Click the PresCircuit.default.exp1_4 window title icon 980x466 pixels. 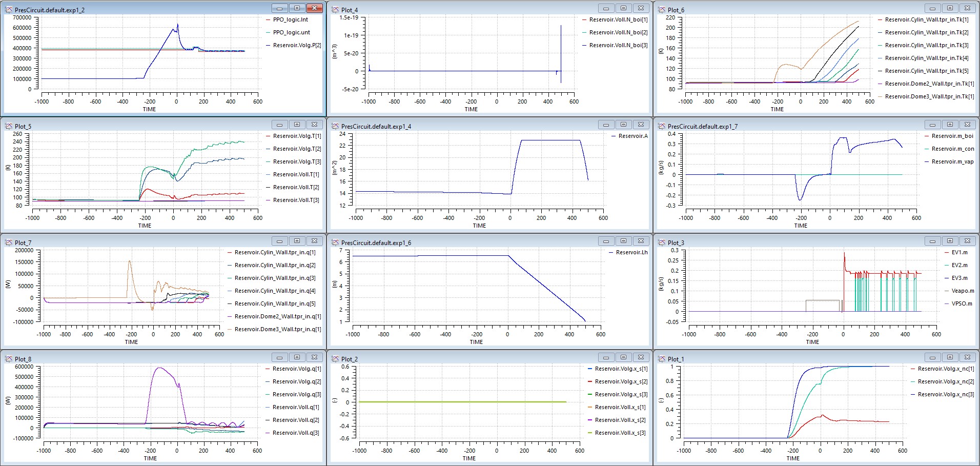(335, 126)
